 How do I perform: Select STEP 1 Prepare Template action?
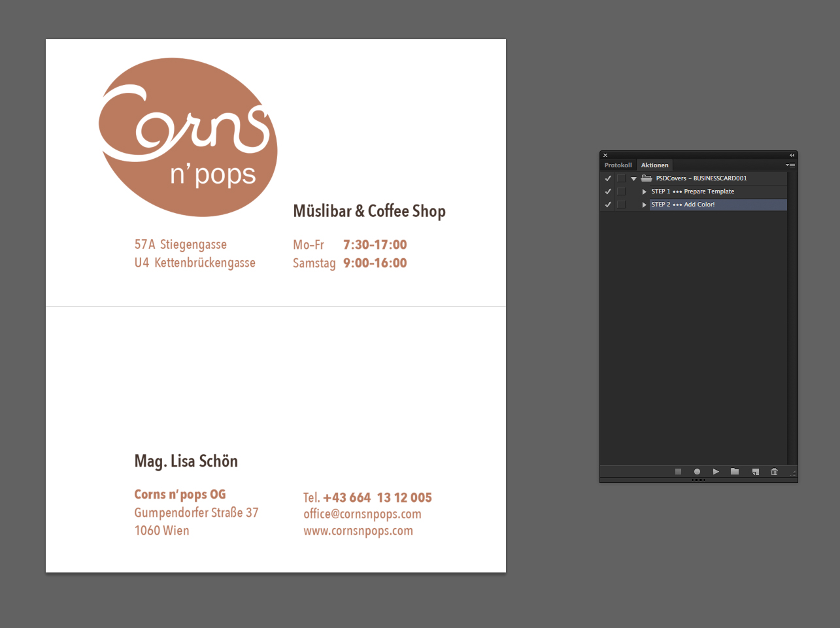pos(693,191)
